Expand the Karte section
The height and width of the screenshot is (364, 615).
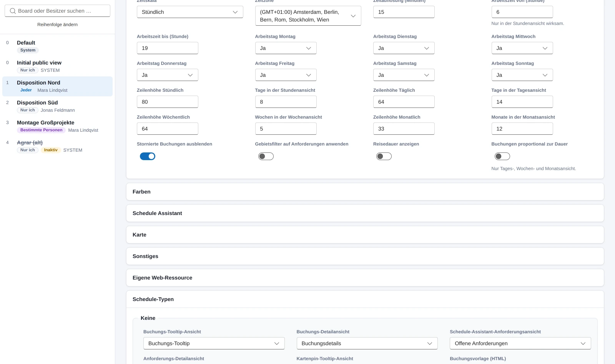point(365,235)
